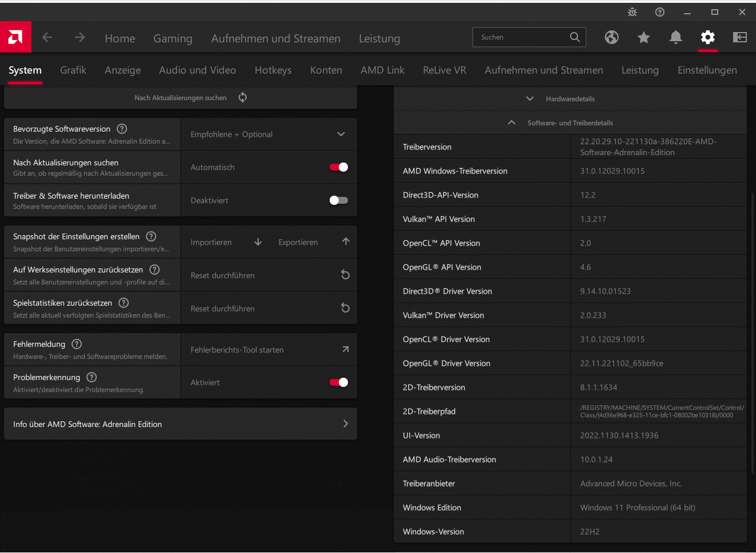Image resolution: width=756 pixels, height=553 pixels.
Task: Show help for Fehlermeldung
Action: 77,344
